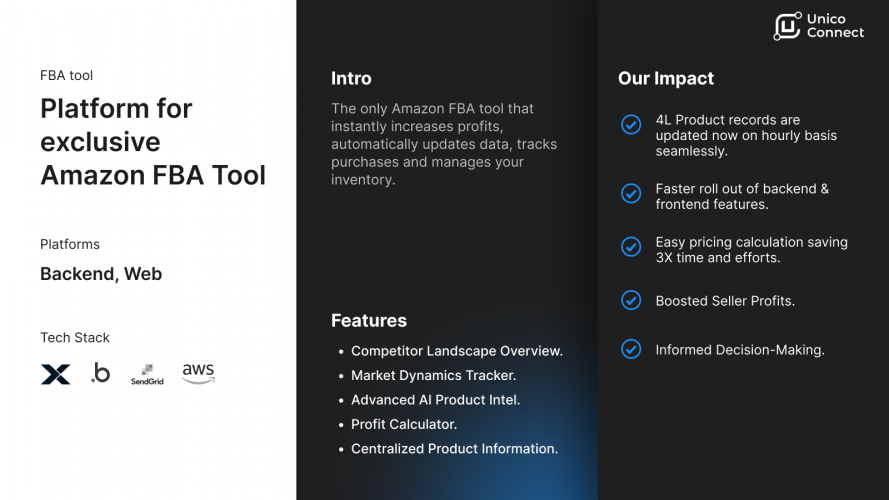889x500 pixels.
Task: Click the 'Platforms' label
Action: click(70, 244)
